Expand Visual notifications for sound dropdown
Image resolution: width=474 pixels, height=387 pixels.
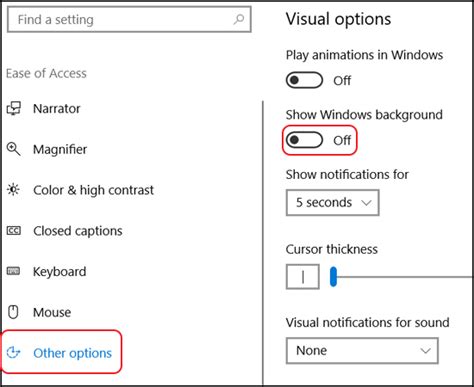click(362, 351)
